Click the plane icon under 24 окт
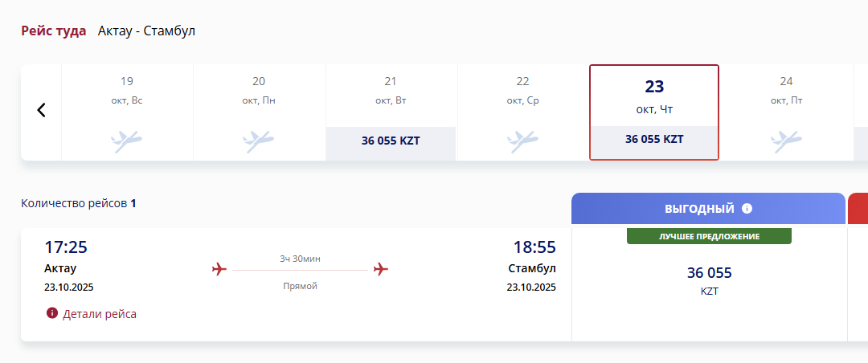The image size is (868, 363). pyautogui.click(x=786, y=141)
